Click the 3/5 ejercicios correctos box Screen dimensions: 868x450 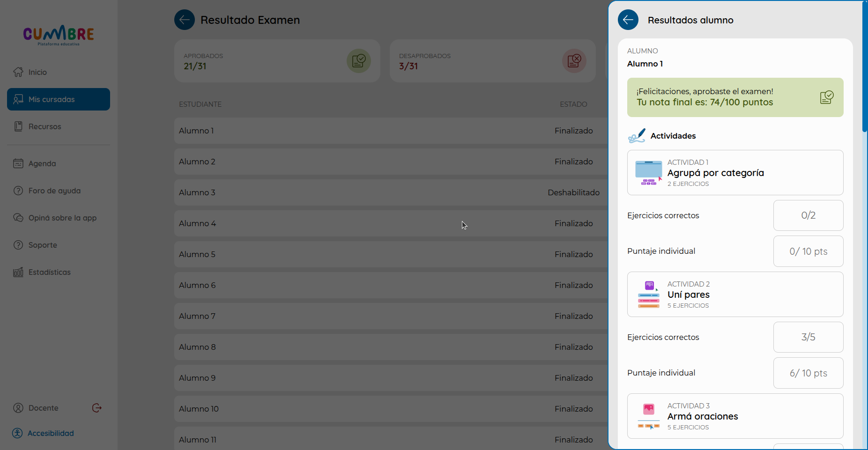tap(809, 337)
